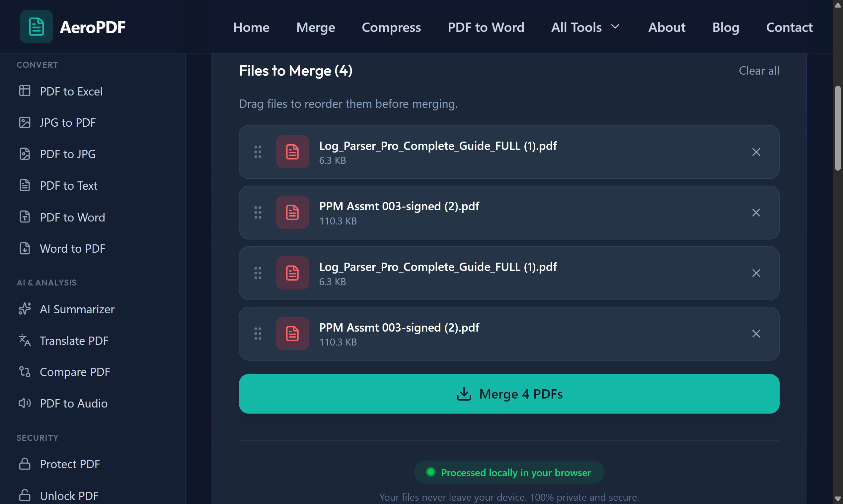Click Clear all to empty file list
The image size is (843, 504).
759,71
